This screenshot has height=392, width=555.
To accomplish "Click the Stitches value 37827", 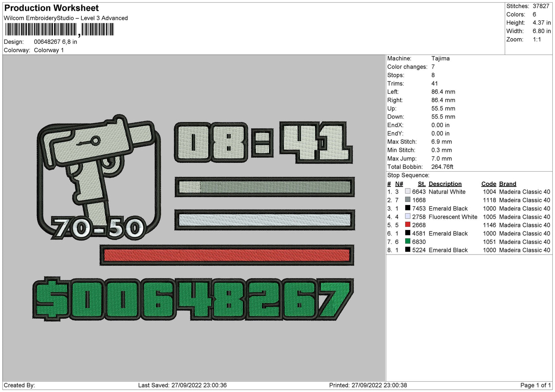I will [541, 6].
